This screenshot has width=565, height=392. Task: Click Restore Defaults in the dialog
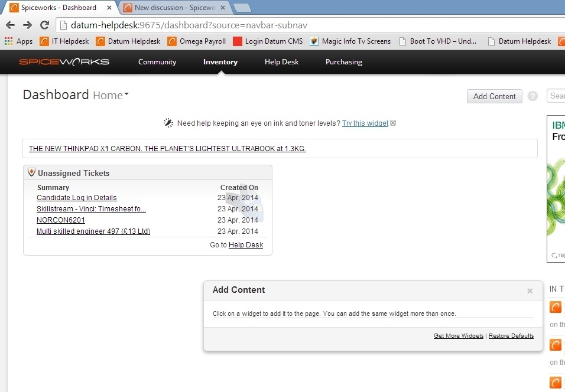511,335
